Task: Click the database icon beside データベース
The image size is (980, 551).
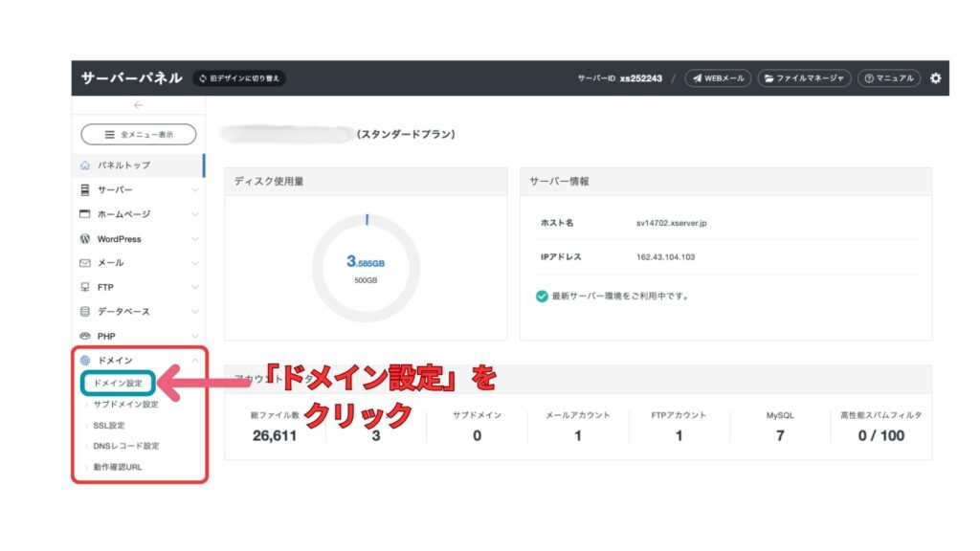Action: (x=85, y=311)
